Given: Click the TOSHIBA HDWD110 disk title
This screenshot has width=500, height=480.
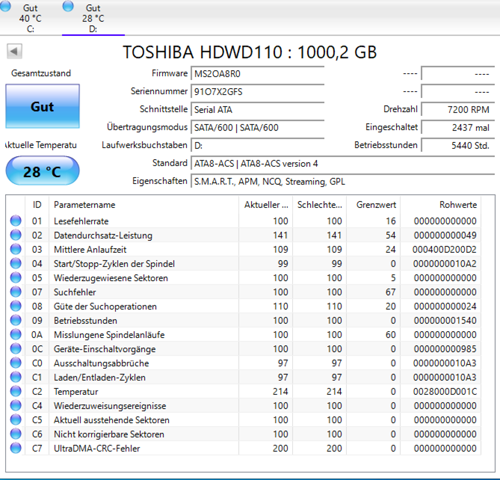Looking at the screenshot, I should (250, 52).
